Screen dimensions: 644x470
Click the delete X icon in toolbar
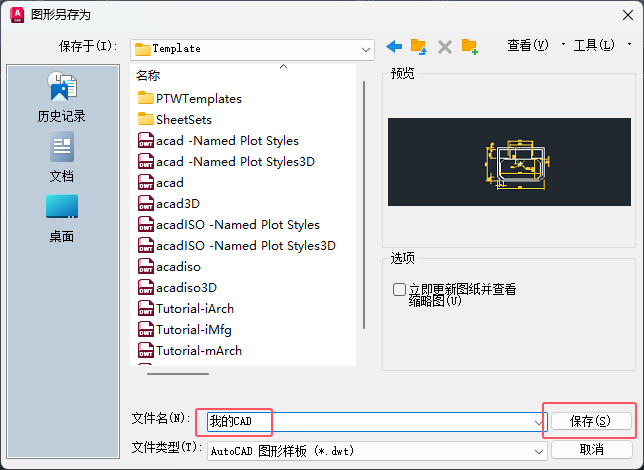pyautogui.click(x=445, y=47)
